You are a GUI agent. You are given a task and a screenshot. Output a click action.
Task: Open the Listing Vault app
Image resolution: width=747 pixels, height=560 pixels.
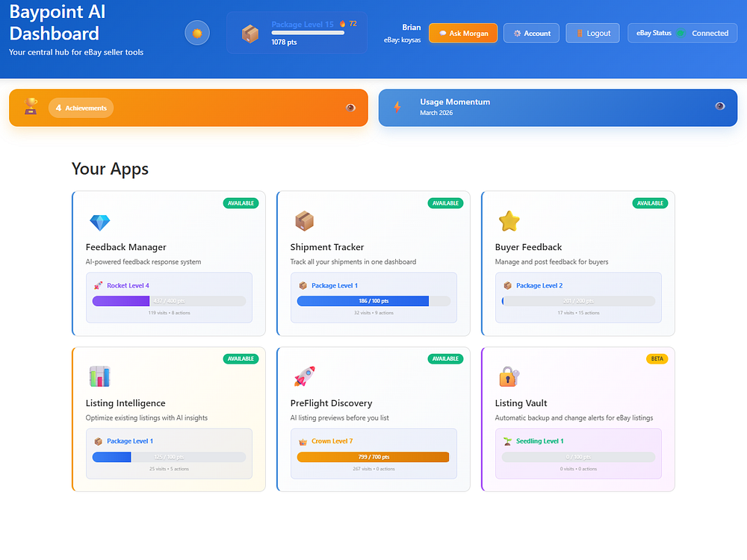point(578,419)
